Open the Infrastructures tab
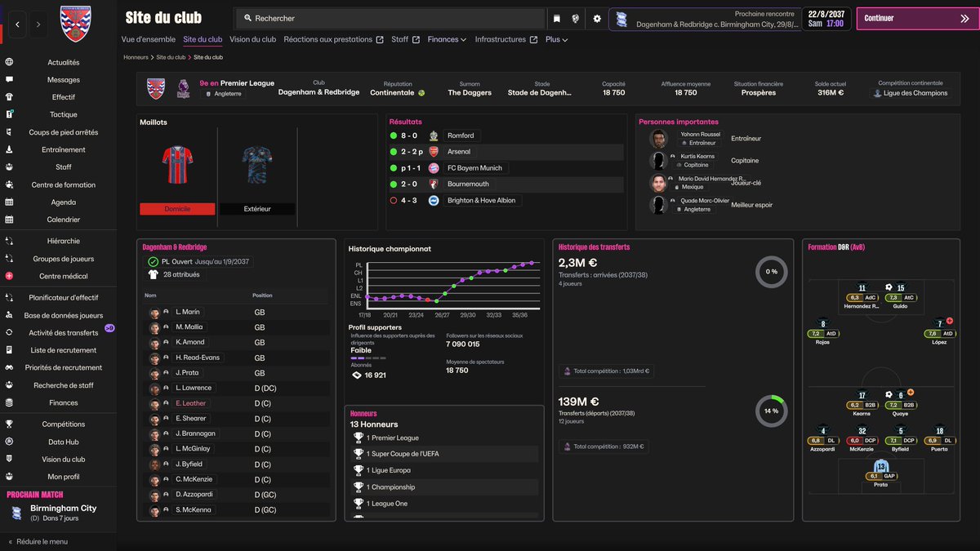980x551 pixels. 506,39
